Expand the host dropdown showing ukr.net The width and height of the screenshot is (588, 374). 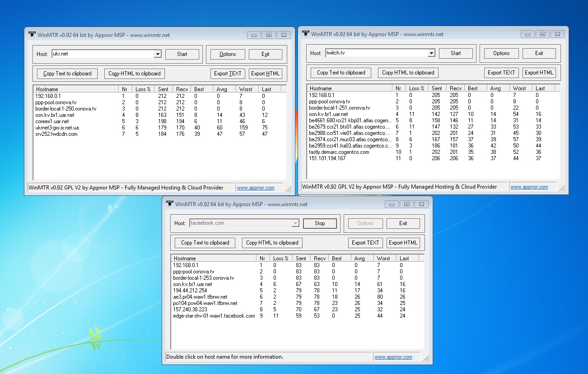pos(157,54)
